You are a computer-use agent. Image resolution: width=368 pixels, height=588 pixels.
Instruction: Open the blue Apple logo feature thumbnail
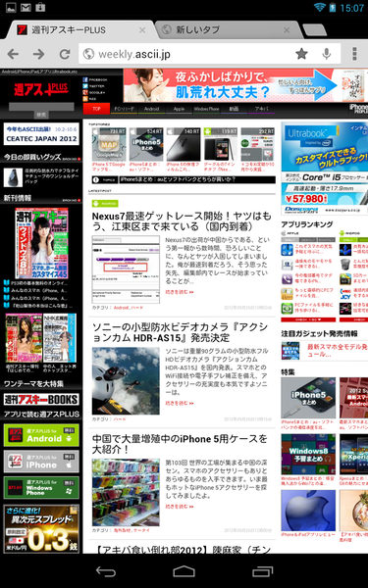point(308,511)
